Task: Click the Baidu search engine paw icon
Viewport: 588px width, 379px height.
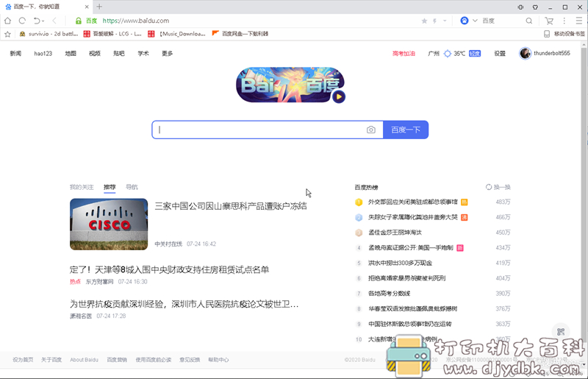Action: point(465,21)
